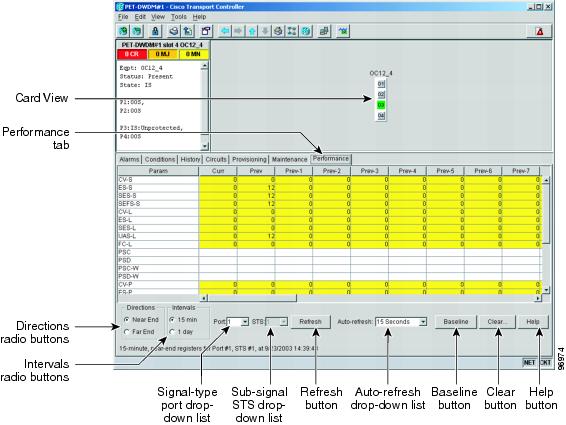Click the network map icon at toolbar end
Screen dimensions: 566x425
[x=343, y=31]
